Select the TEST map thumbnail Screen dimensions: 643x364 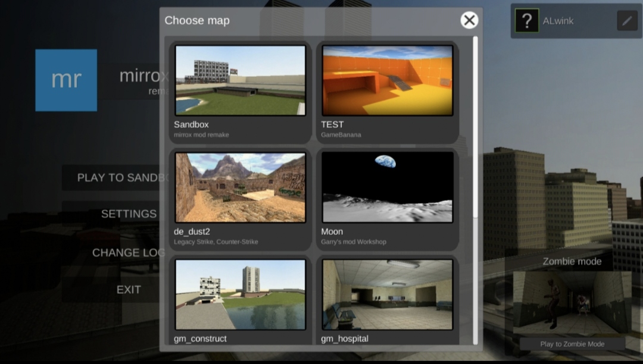388,80
